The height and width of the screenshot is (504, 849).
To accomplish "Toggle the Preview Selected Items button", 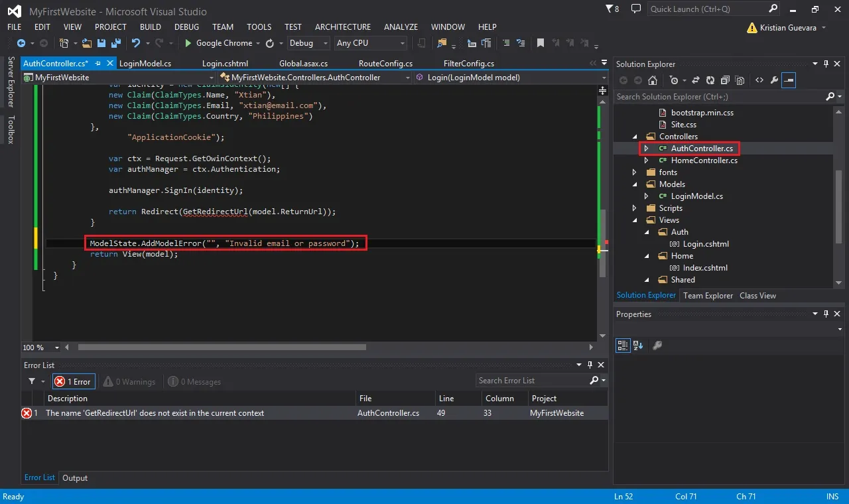I will 789,80.
